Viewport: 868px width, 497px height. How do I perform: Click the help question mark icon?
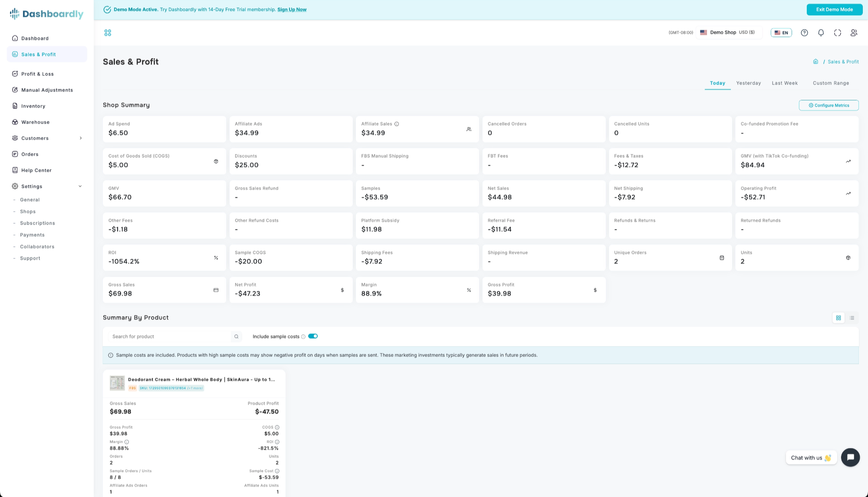tap(804, 33)
